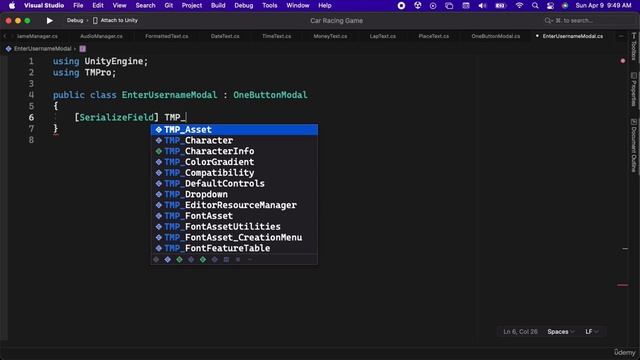Choose TMP_ColorGradient from completion list
Screen dimensions: 640x360
[x=234, y=162]
